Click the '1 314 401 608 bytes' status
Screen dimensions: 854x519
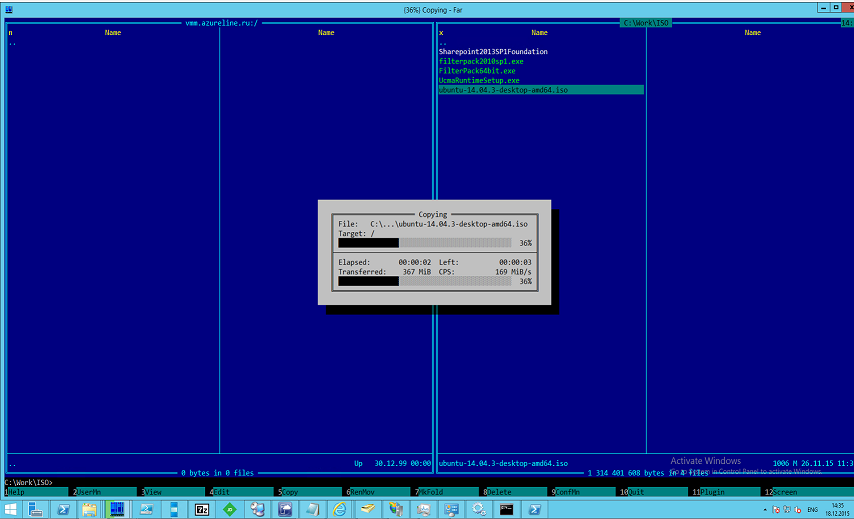(x=648, y=473)
